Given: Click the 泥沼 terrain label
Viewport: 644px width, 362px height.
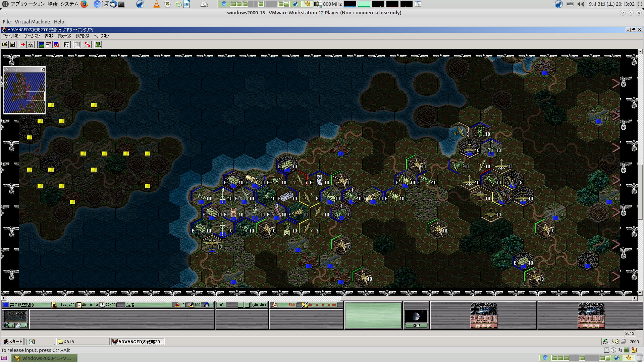Looking at the screenshot, I should [149, 305].
